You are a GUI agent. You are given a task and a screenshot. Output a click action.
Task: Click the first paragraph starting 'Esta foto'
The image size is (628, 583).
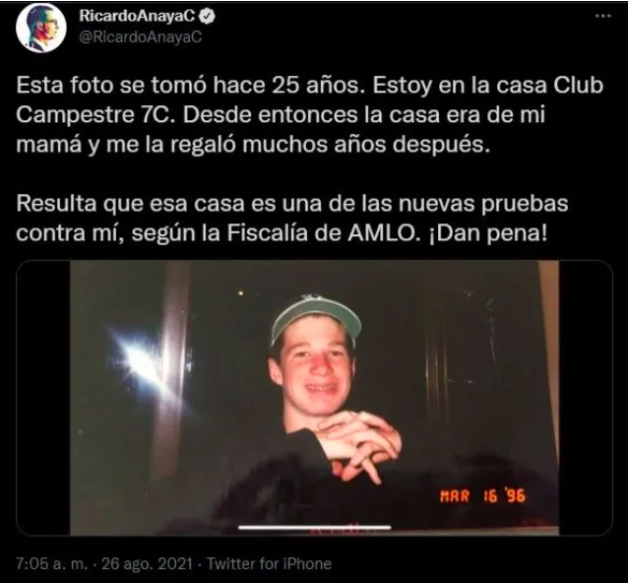pyautogui.click(x=310, y=115)
